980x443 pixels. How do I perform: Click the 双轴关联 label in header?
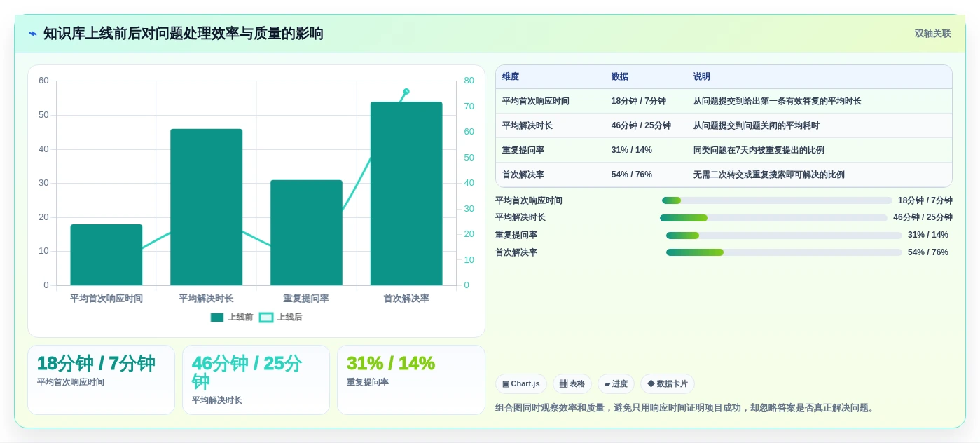pos(932,34)
